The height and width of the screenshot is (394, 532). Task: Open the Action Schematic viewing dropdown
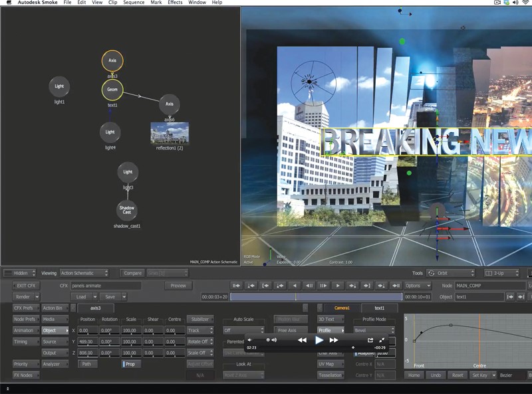(x=84, y=273)
